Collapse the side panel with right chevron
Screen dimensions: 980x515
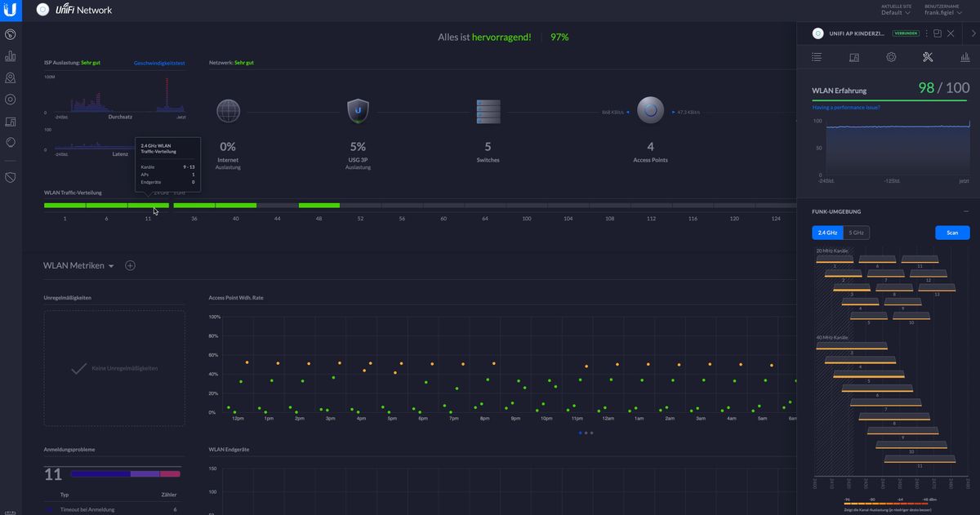click(973, 33)
